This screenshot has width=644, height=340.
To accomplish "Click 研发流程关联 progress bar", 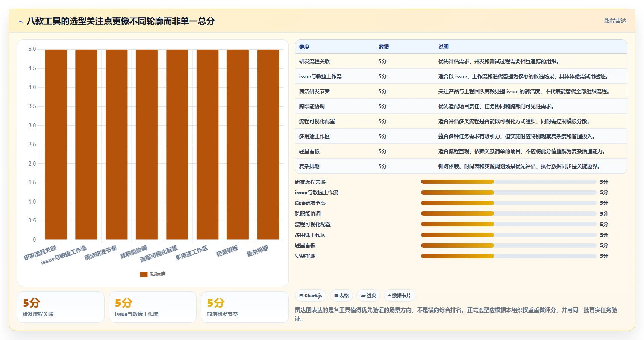I will coord(509,182).
